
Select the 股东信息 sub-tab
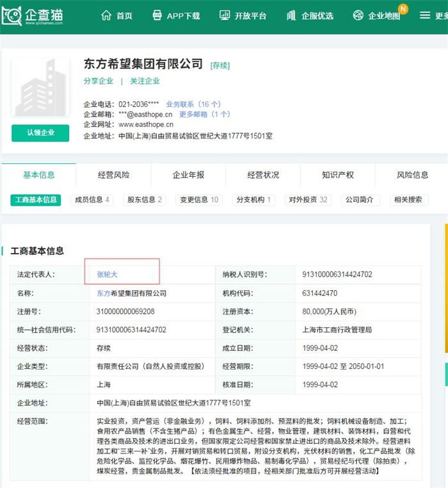point(145,200)
